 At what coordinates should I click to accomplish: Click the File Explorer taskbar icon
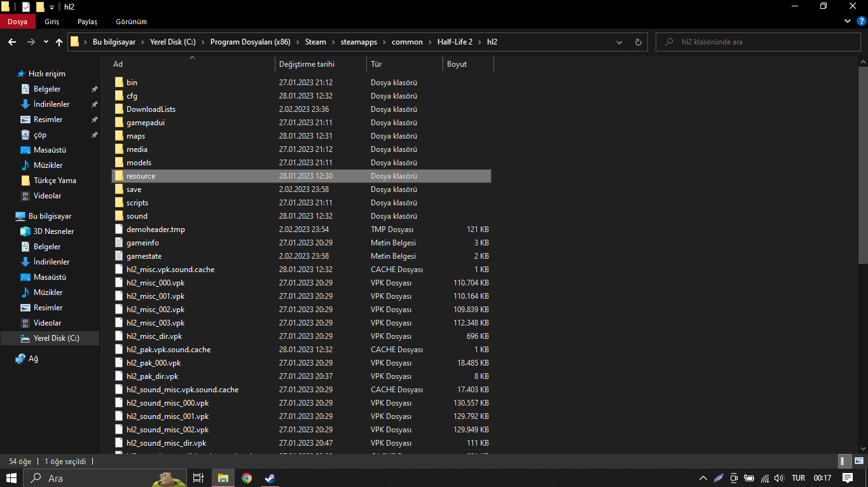coord(223,478)
